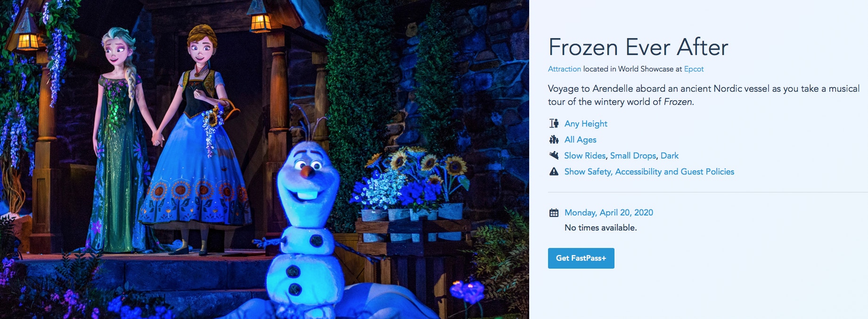Viewport: 868px width, 319px height.
Task: Click the calendar icon beside the date
Action: (x=554, y=213)
